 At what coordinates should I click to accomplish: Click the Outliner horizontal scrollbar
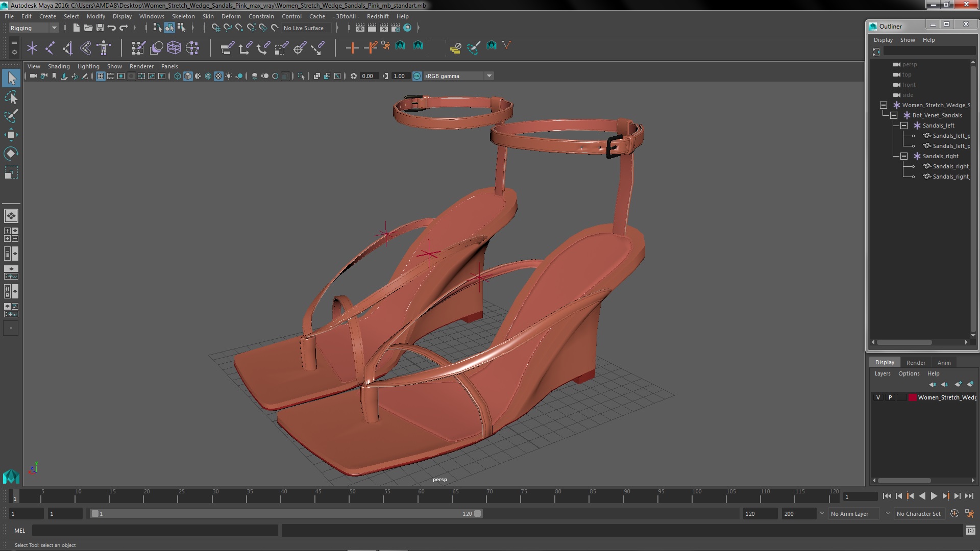(x=904, y=342)
